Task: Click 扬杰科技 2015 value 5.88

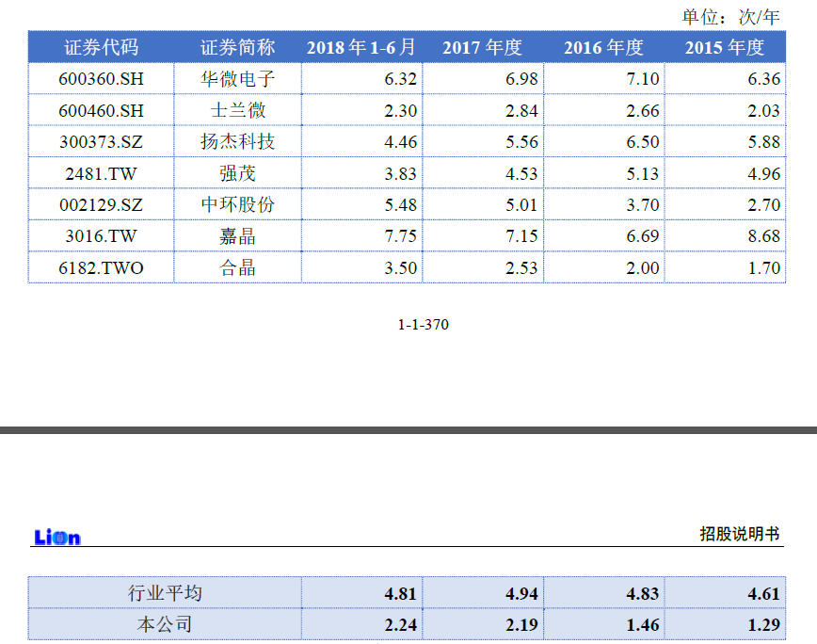Action: (764, 142)
